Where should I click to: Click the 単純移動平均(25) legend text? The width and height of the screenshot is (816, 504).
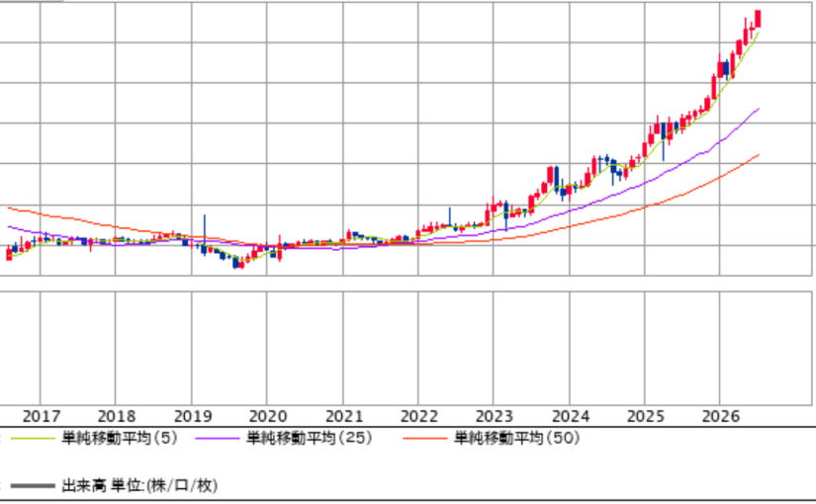click(310, 438)
